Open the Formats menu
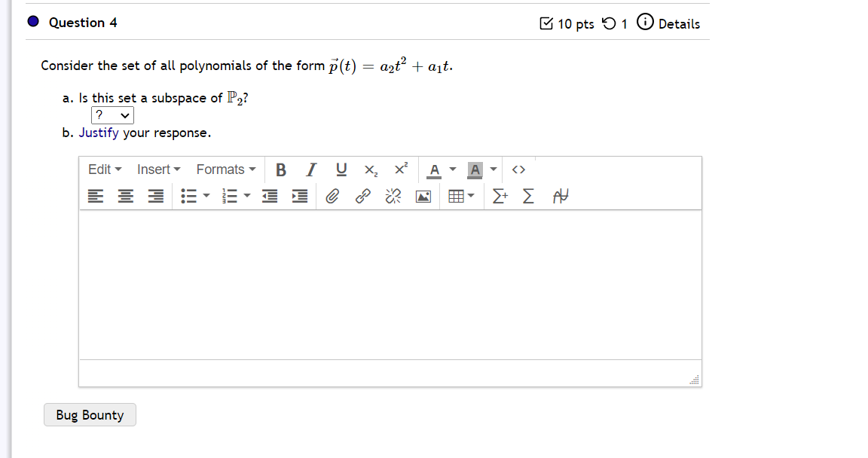 [x=224, y=169]
